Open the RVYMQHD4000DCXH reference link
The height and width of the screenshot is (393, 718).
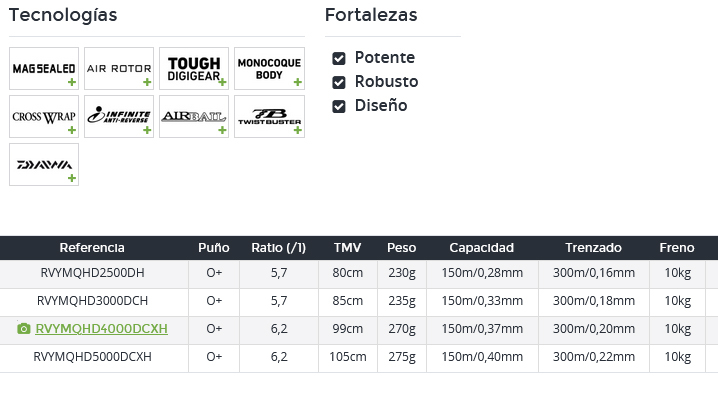(x=102, y=329)
